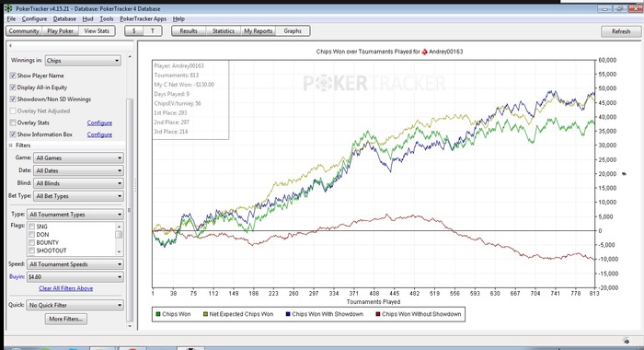
Task: Open the Date All Dates dropdown
Action: [x=78, y=170]
